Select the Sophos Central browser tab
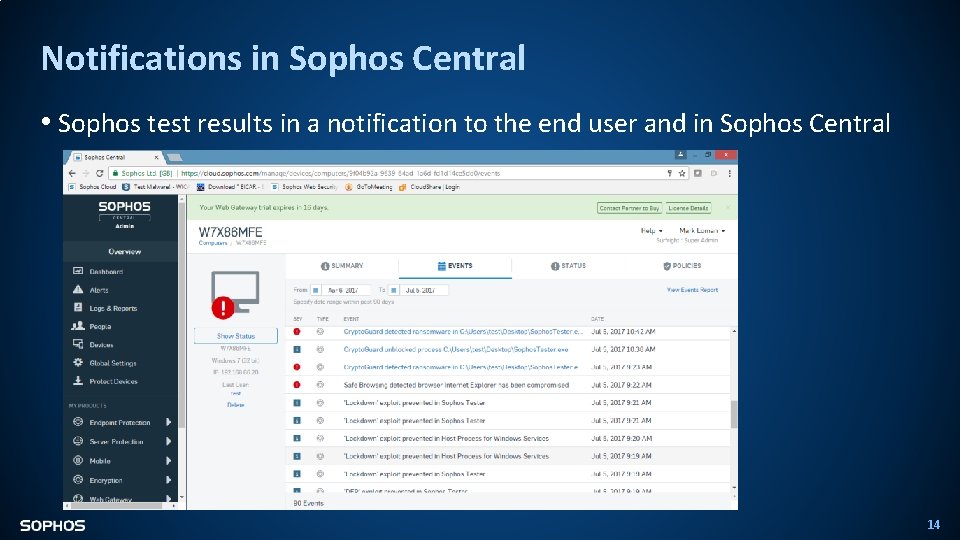The image size is (960, 540). (116, 157)
